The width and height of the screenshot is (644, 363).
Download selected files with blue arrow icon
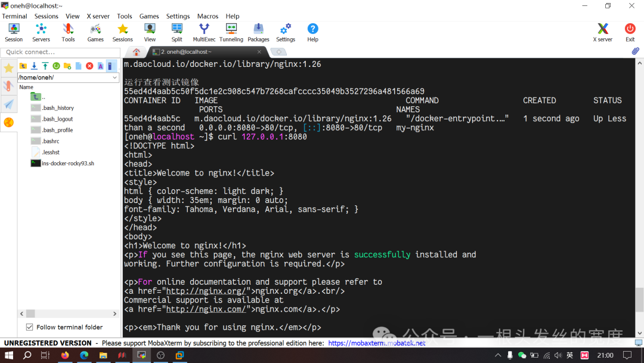tap(34, 66)
